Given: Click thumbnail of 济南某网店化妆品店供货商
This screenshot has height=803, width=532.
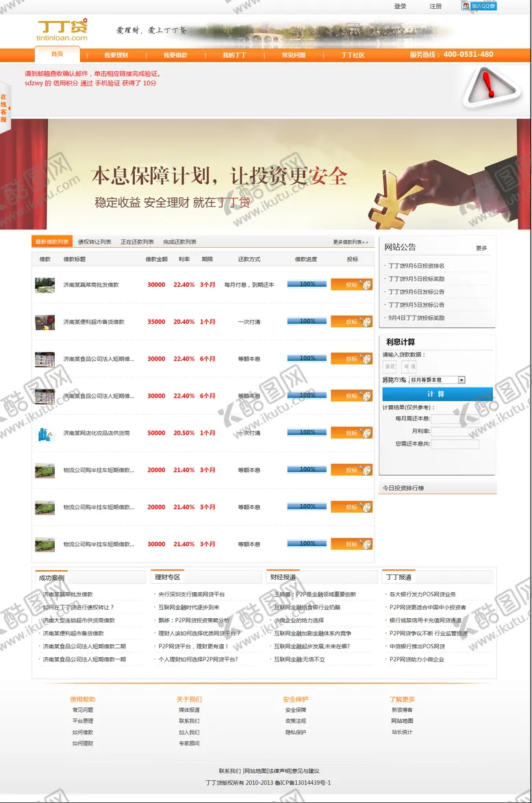Looking at the screenshot, I should pos(45,433).
